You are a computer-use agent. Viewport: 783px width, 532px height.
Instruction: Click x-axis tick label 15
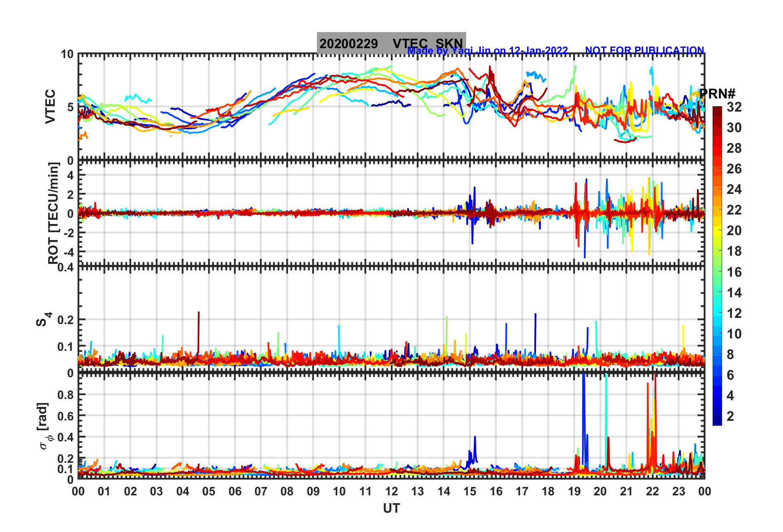pos(470,491)
